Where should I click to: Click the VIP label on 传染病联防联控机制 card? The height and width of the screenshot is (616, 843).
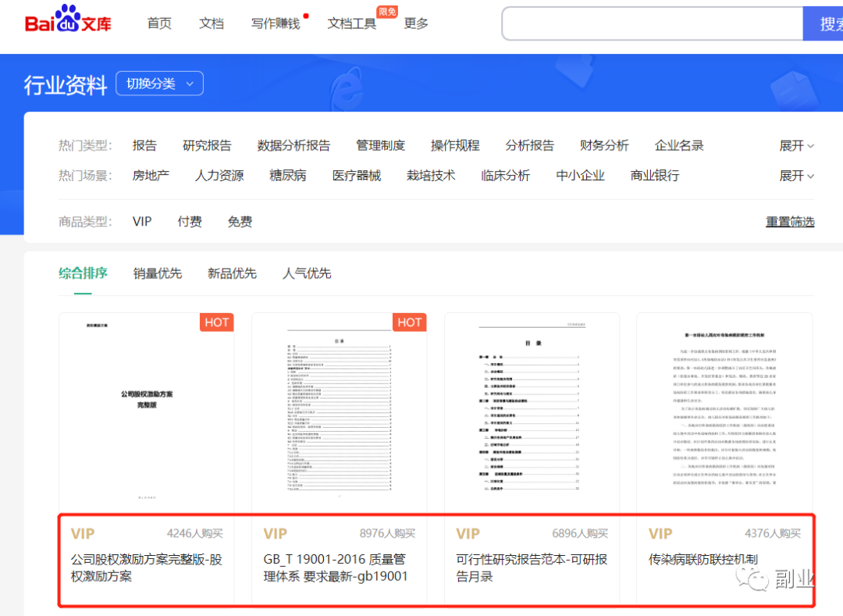point(660,534)
